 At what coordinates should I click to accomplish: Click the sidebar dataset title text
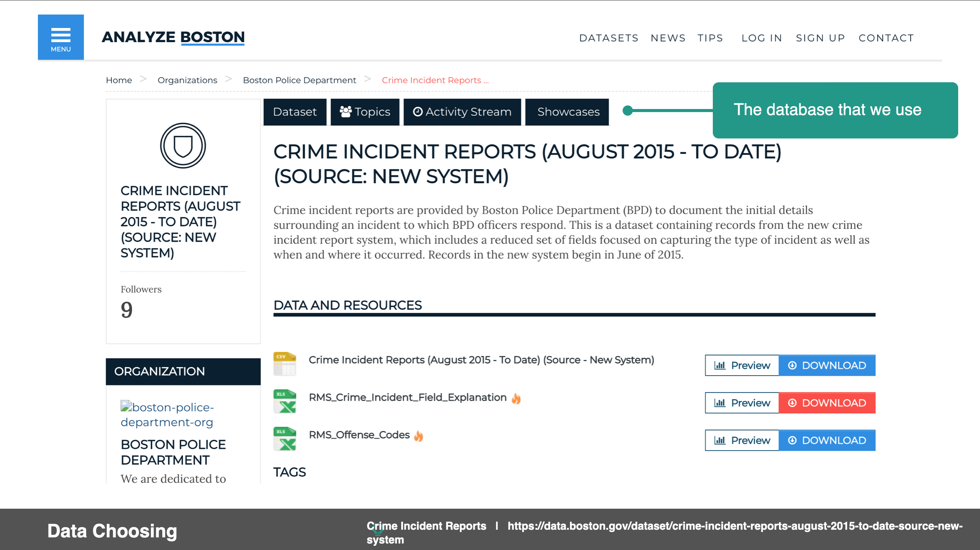[180, 222]
